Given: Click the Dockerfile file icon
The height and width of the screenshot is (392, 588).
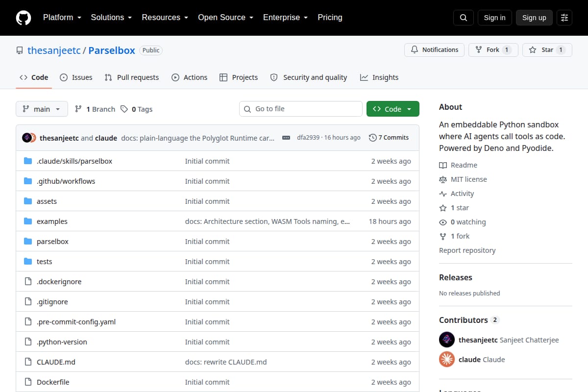Looking at the screenshot, I should click(28, 382).
